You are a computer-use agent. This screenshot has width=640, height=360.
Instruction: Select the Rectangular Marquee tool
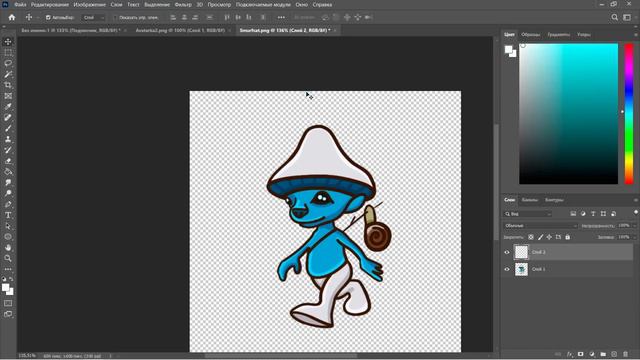(x=8, y=53)
